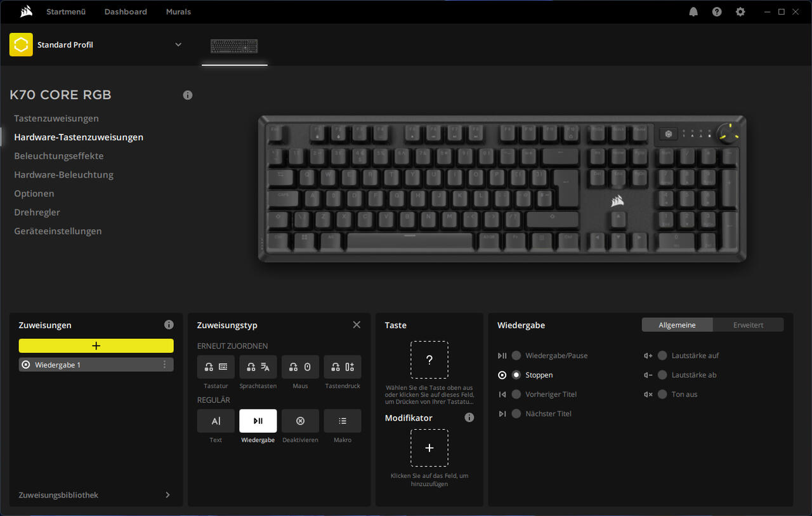Expand the Zuweisungsbibliothek chevron
Screen dimensions: 812x516
tap(167, 495)
